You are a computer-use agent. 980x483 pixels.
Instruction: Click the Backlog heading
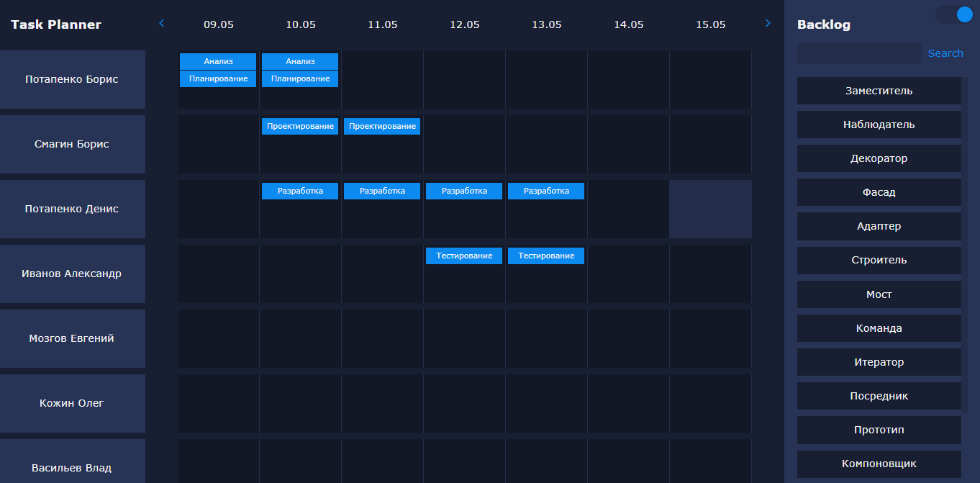point(824,24)
